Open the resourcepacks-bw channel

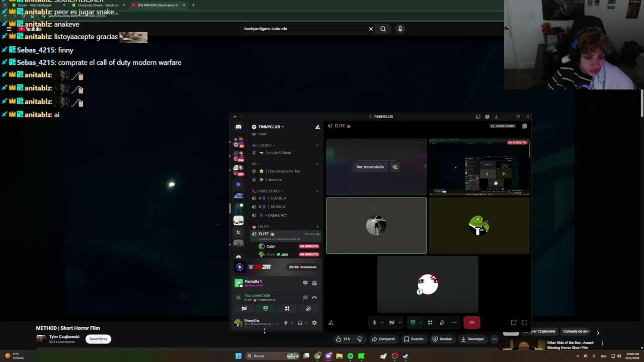tap(284, 171)
